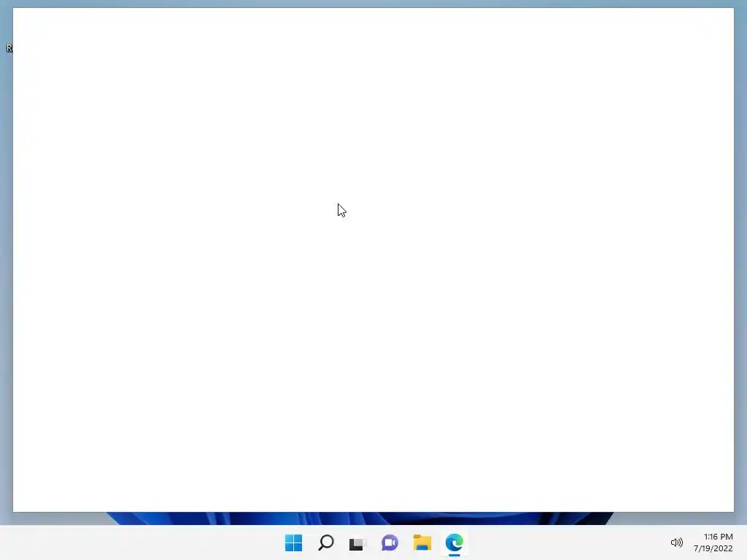Click the 1:16 PM clock
747x560 pixels.
click(x=719, y=537)
